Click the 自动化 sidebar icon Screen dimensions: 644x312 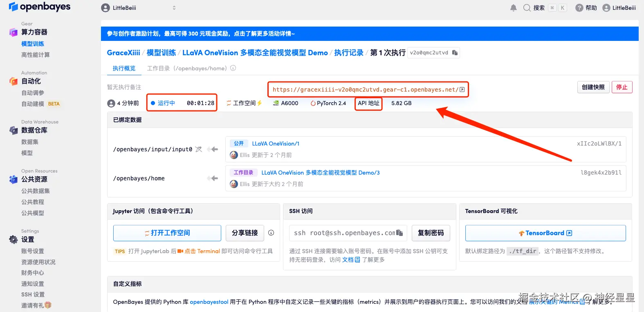click(13, 81)
